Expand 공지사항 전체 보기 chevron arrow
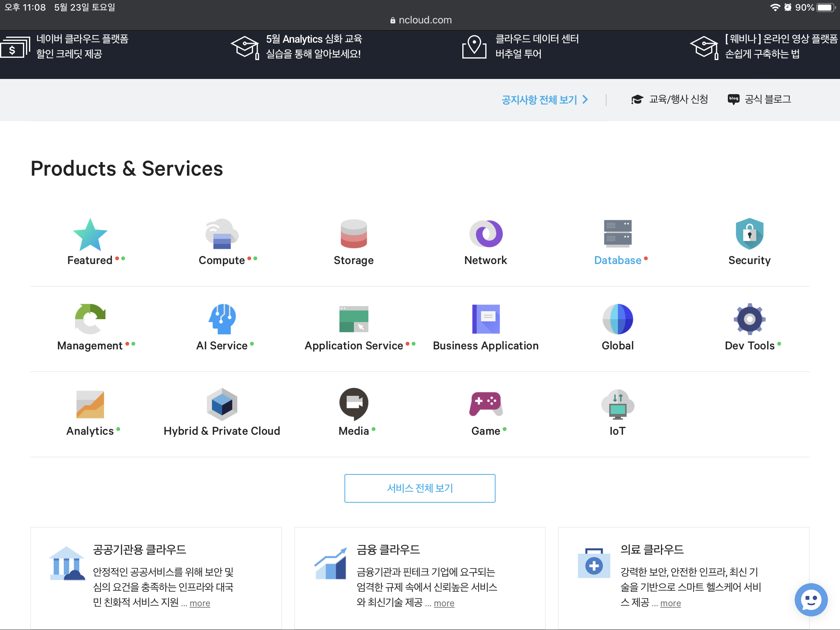Image resolution: width=840 pixels, height=630 pixels. click(x=585, y=99)
